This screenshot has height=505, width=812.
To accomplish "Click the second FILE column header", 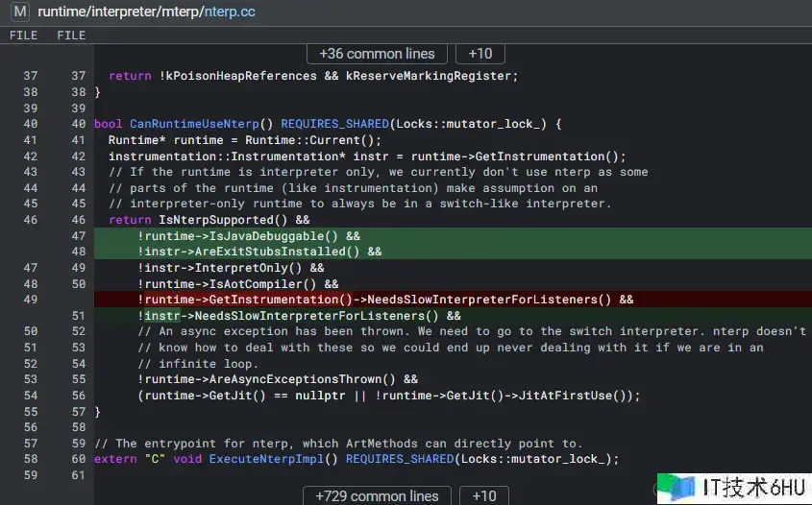I will tap(71, 36).
